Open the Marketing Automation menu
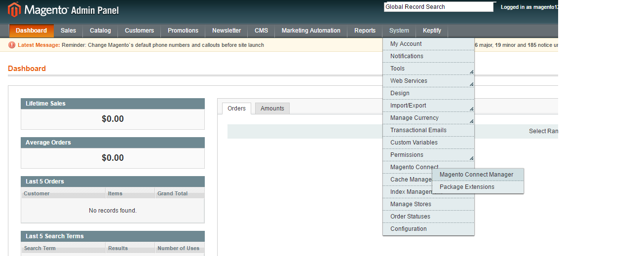644x256 pixels. point(311,31)
